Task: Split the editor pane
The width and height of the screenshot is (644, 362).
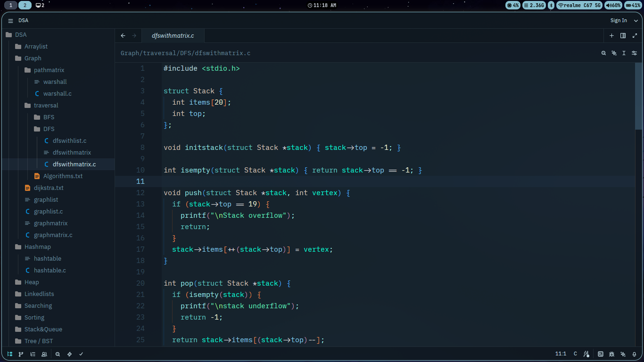Action: (x=623, y=35)
